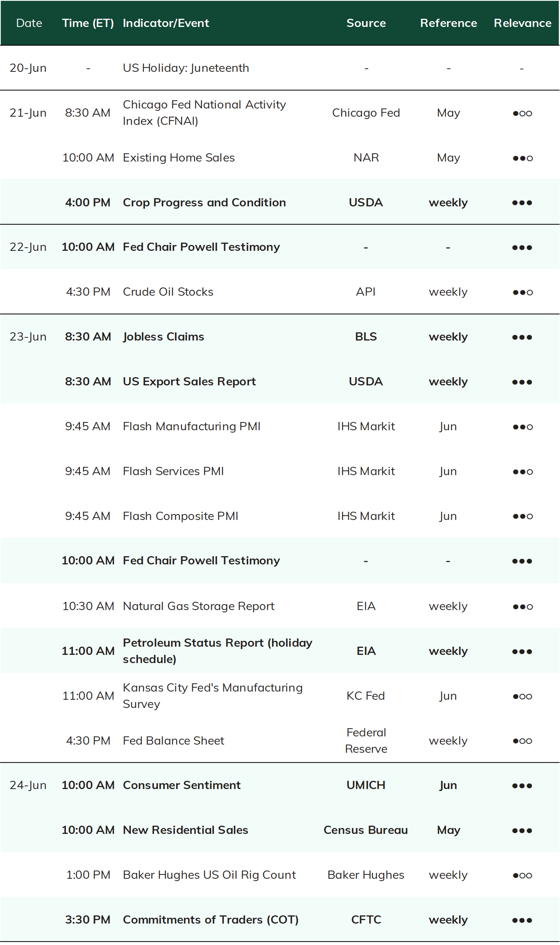Image resolution: width=560 pixels, height=945 pixels.
Task: Click the Relevance column header
Action: coord(522,23)
